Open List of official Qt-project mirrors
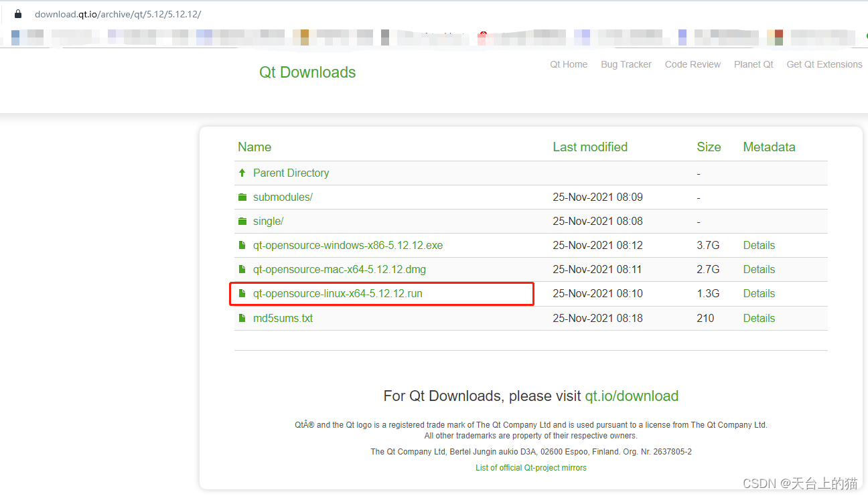Screen dimensions: 868x496 coord(531,468)
